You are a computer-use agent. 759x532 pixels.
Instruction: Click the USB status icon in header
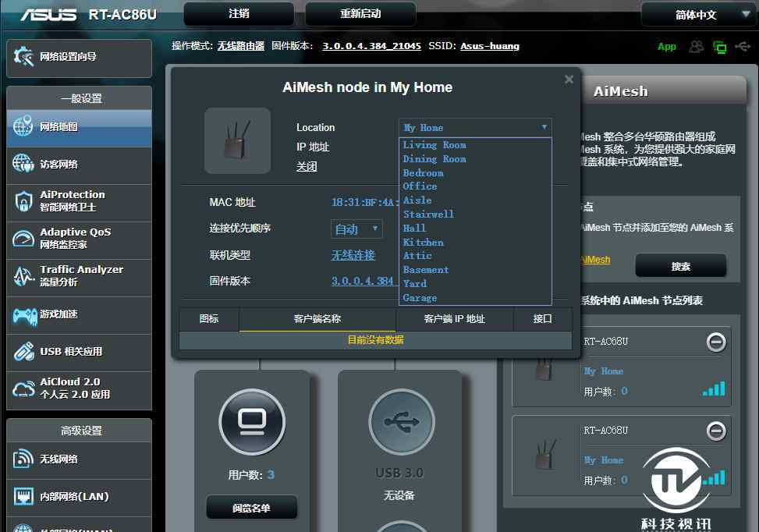tap(743, 47)
